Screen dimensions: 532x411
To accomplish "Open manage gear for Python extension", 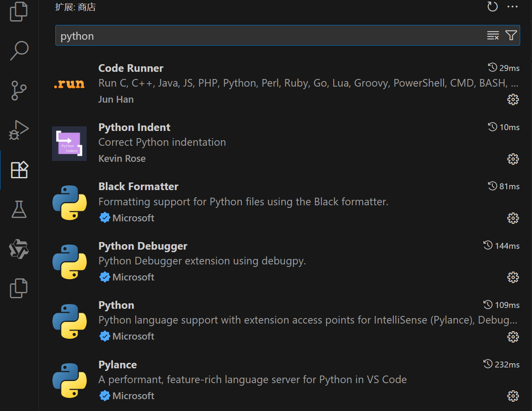I will [x=513, y=337].
